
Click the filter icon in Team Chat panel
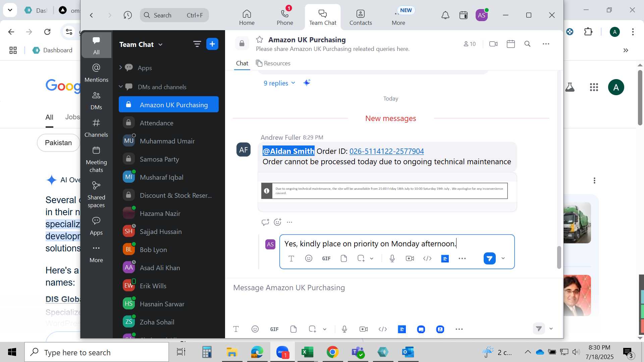(x=197, y=44)
